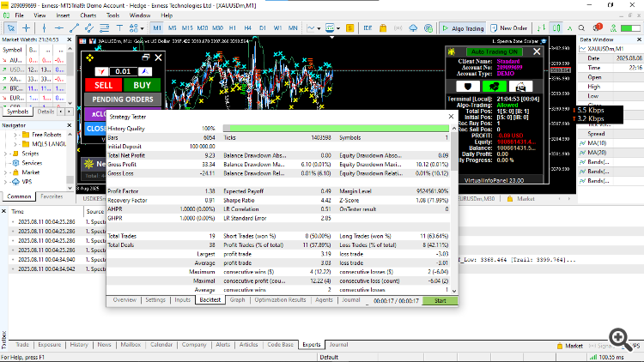The height and width of the screenshot is (362, 644).
Task: Open the Journal tab in Toolbox
Action: click(x=338, y=344)
